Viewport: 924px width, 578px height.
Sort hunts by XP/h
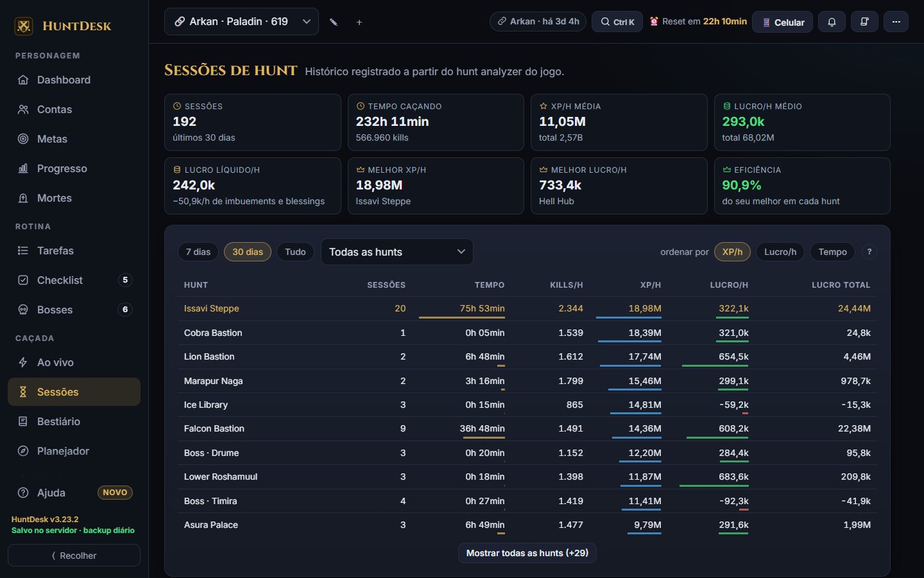point(732,252)
